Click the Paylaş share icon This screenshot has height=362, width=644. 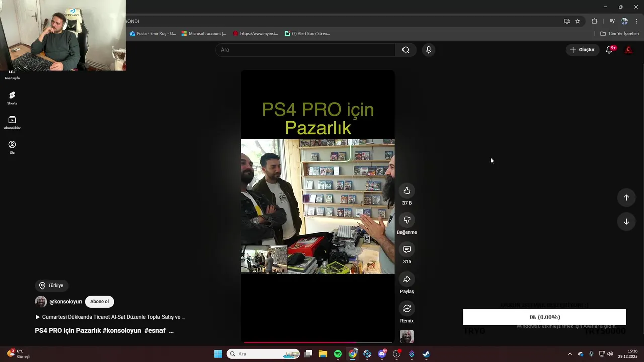(x=407, y=279)
